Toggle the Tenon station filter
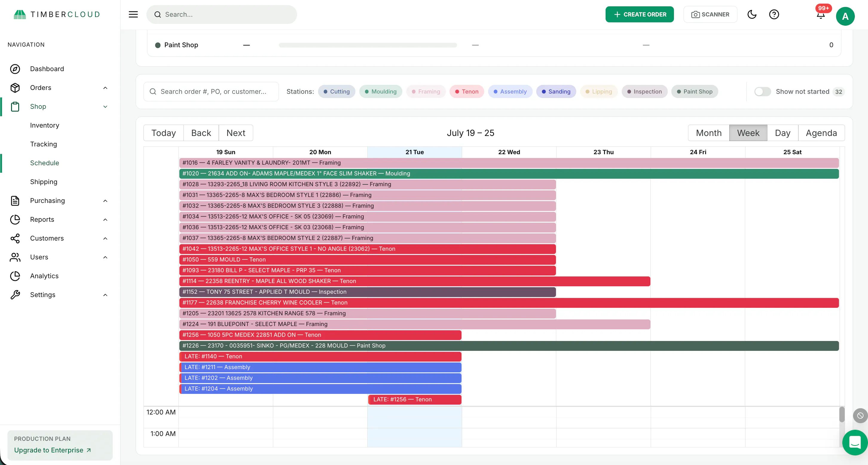 (467, 91)
